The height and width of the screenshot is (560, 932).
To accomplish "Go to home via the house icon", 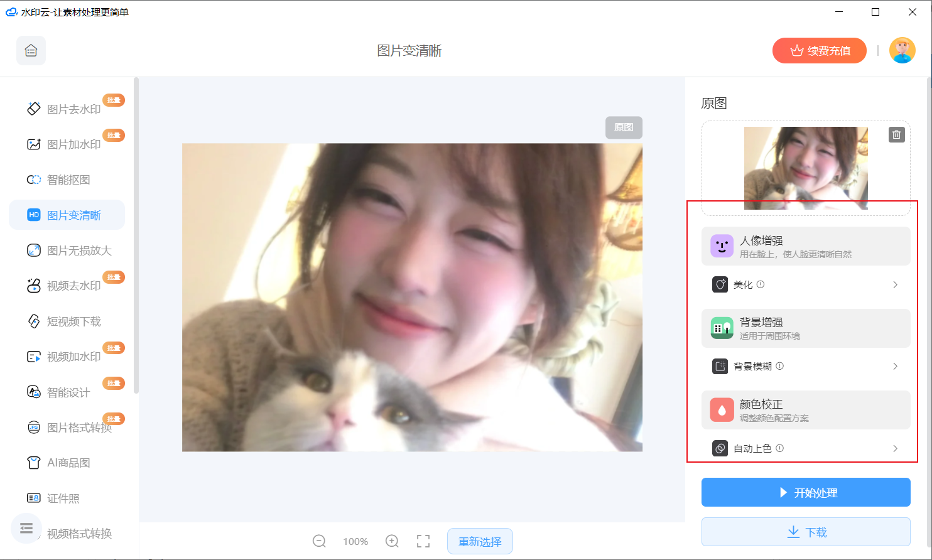I will pos(31,51).
